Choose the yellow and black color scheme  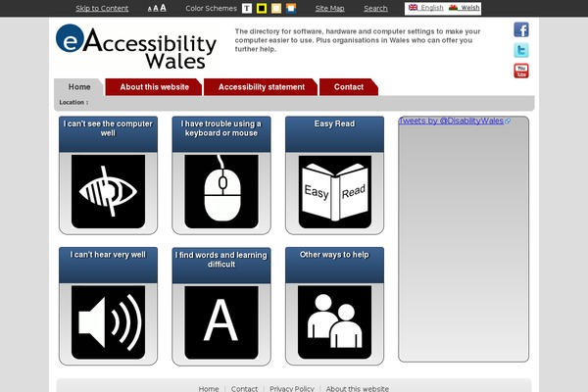pos(262,8)
